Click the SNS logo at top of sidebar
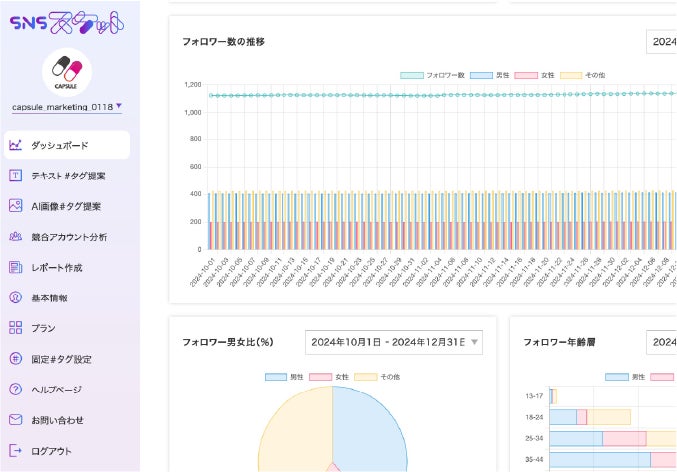The height and width of the screenshot is (472, 677). (x=67, y=23)
